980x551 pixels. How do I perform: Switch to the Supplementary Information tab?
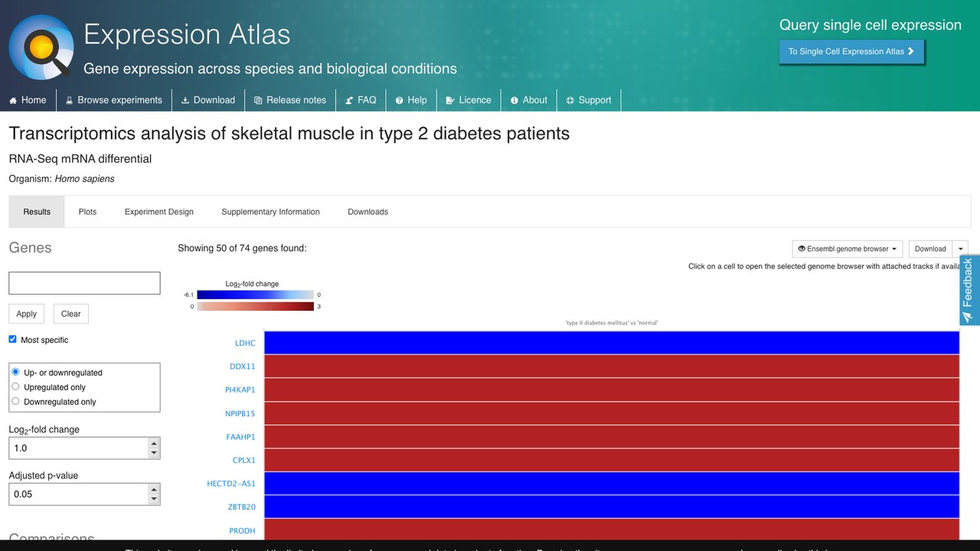tap(270, 212)
